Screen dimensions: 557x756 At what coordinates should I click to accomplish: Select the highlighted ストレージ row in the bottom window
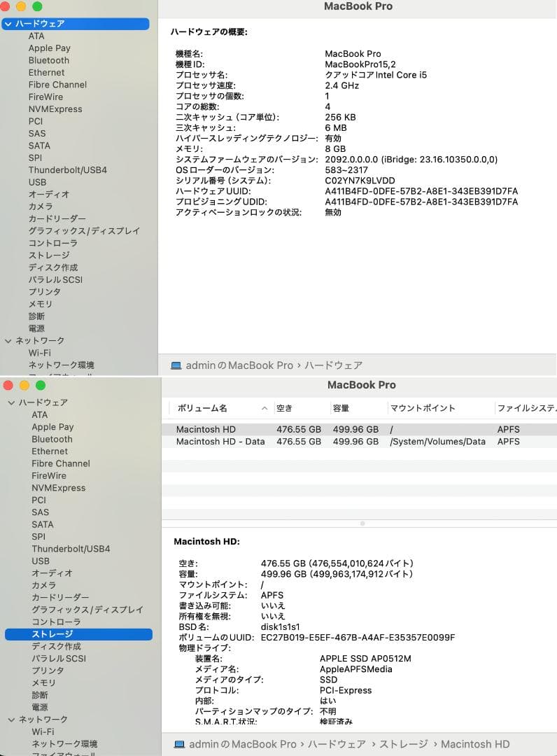point(78,634)
